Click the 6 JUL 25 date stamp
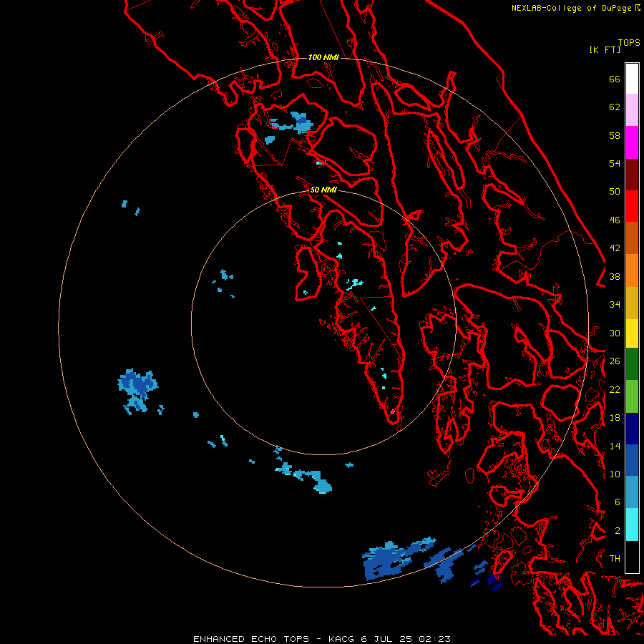This screenshot has width=644, height=644. tap(387, 639)
